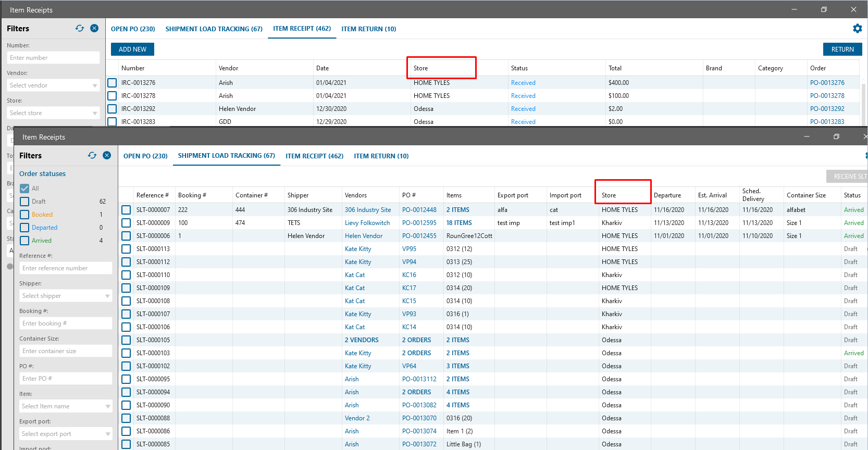Switch to ITEM RETURN (10) tab in lower window
Screen dimensions: 868x450
[x=381, y=156]
